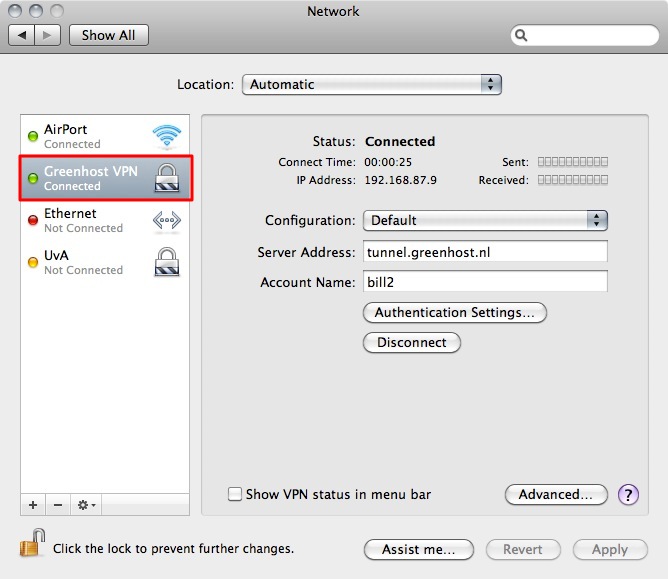
Task: Click the Ethernet arrows icon
Action: tap(166, 220)
